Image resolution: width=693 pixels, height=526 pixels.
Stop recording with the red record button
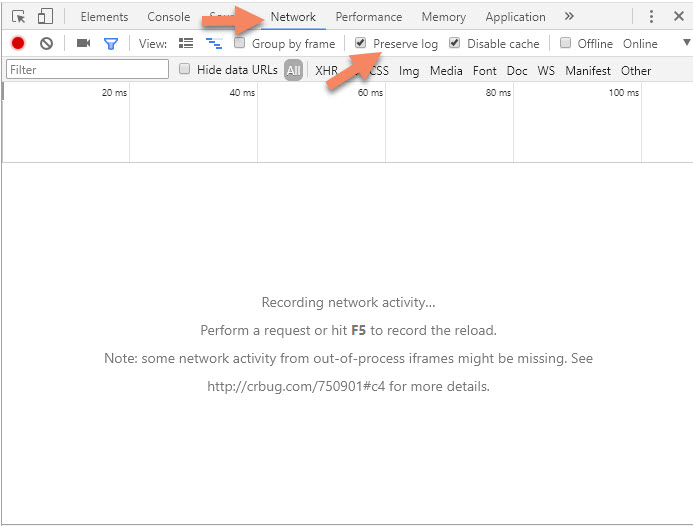(x=18, y=44)
